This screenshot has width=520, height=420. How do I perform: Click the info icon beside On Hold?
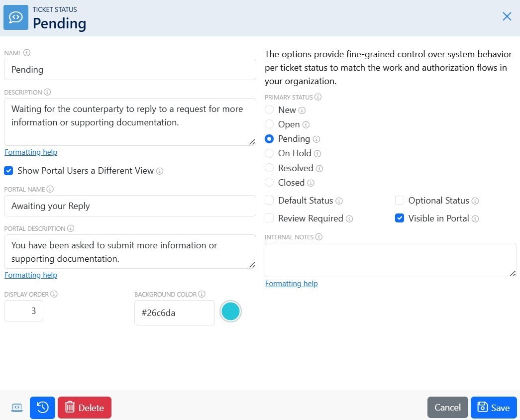click(x=317, y=154)
